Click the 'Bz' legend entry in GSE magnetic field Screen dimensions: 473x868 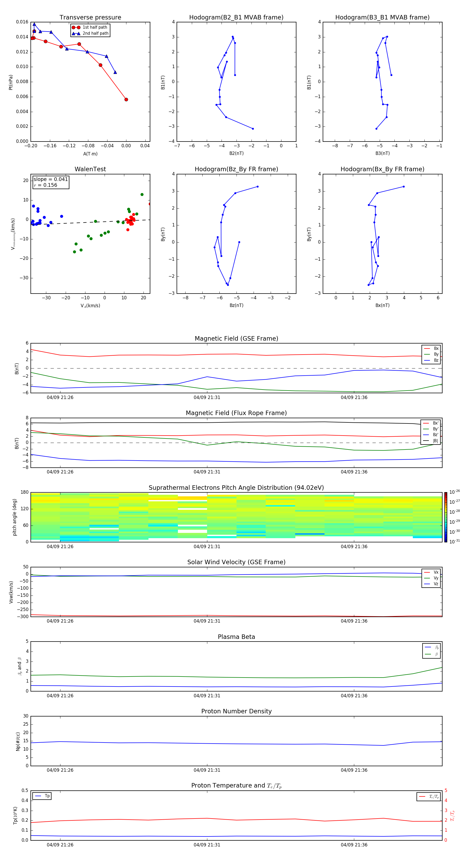[431, 360]
